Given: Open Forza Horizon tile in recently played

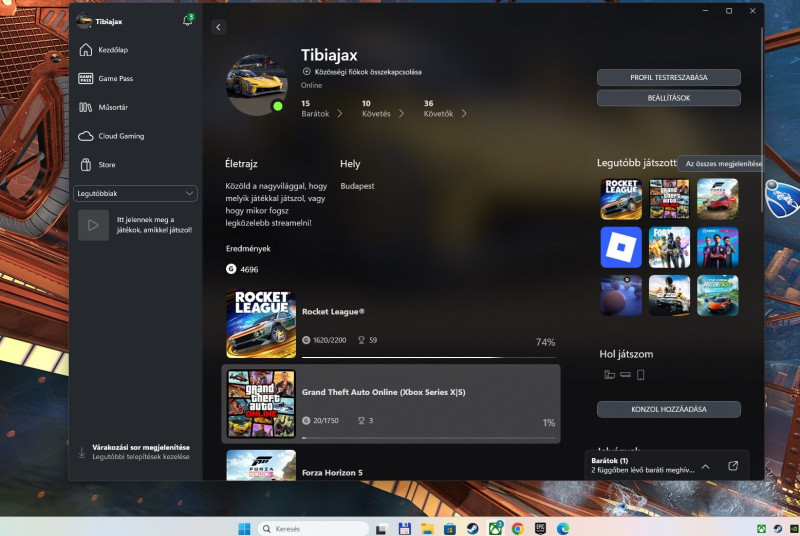Looking at the screenshot, I should (717, 199).
